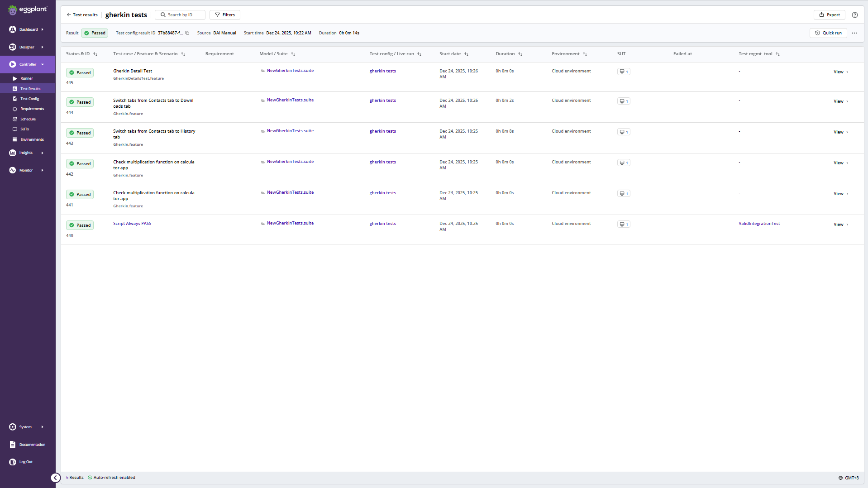Click the SUT monitor icon on result 440
The width and height of the screenshot is (868, 488).
coord(624,224)
